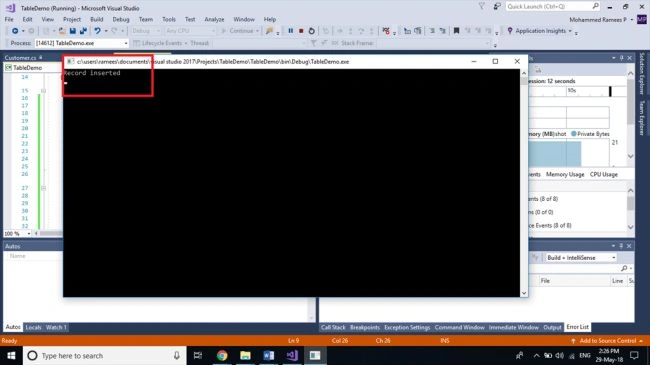Open the Immediate Window tab
Screen dimensions: 650x365
point(513,327)
